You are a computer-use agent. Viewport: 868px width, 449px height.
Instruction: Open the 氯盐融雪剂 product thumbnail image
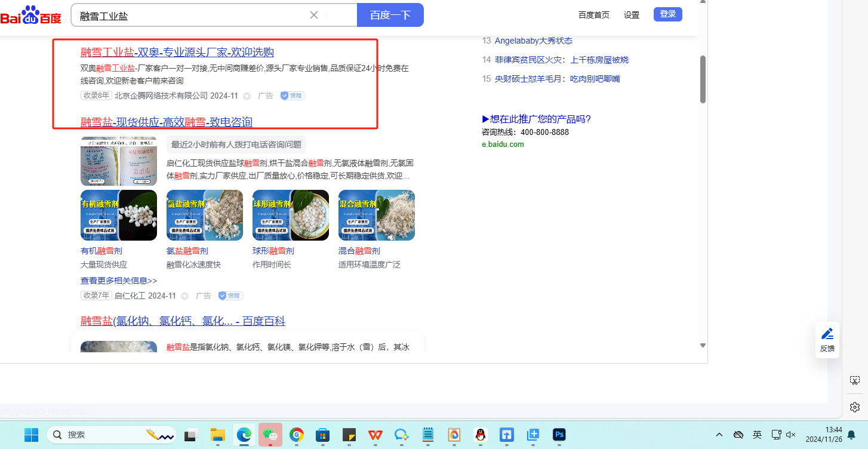205,216
